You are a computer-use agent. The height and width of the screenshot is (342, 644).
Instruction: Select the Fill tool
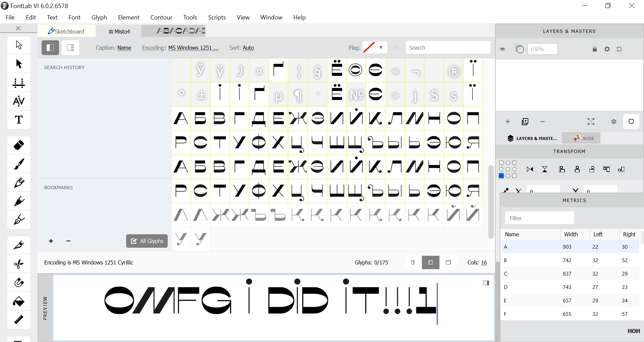pos(18,301)
